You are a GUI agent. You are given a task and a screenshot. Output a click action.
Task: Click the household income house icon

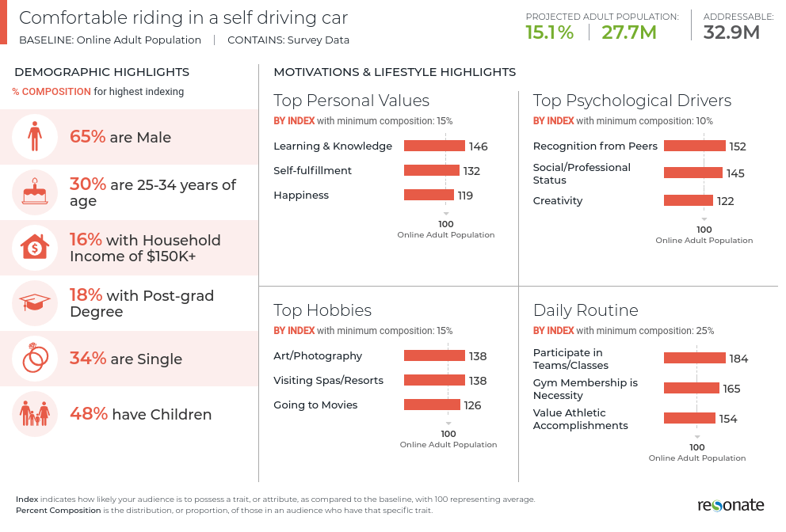click(x=35, y=248)
